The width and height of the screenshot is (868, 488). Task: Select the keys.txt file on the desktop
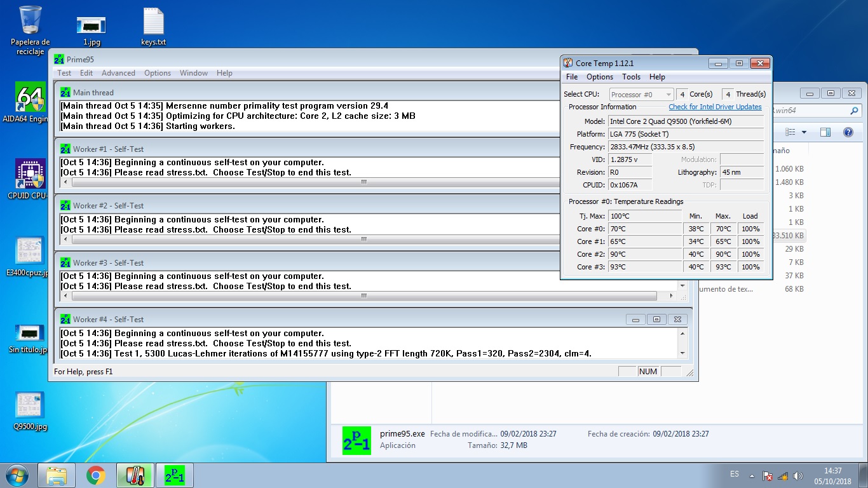(153, 27)
